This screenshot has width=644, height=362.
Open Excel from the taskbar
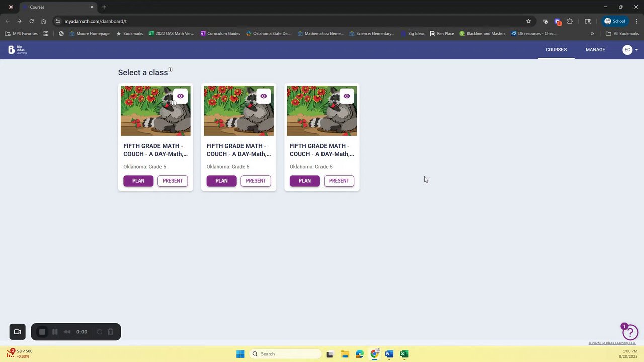click(x=404, y=354)
